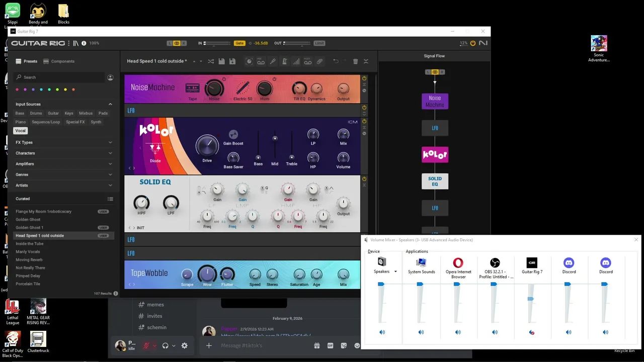Toggle the output Limit button
This screenshot has width=644, height=362.
319,43
